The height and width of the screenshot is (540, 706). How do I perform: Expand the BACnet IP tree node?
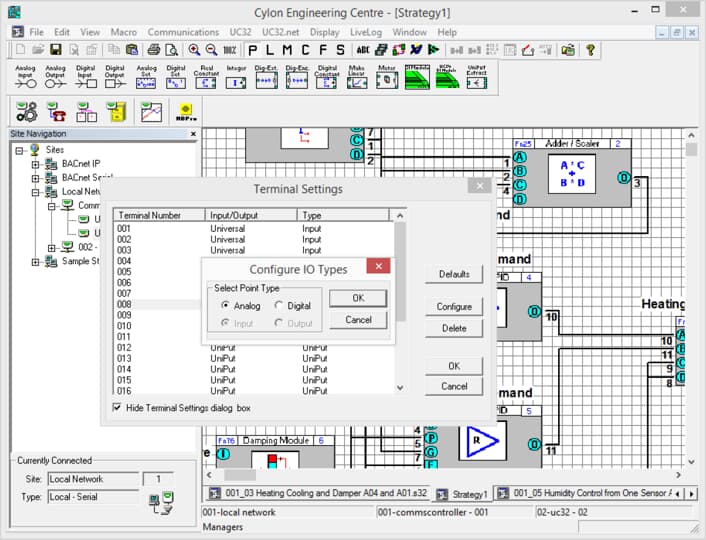(x=36, y=164)
